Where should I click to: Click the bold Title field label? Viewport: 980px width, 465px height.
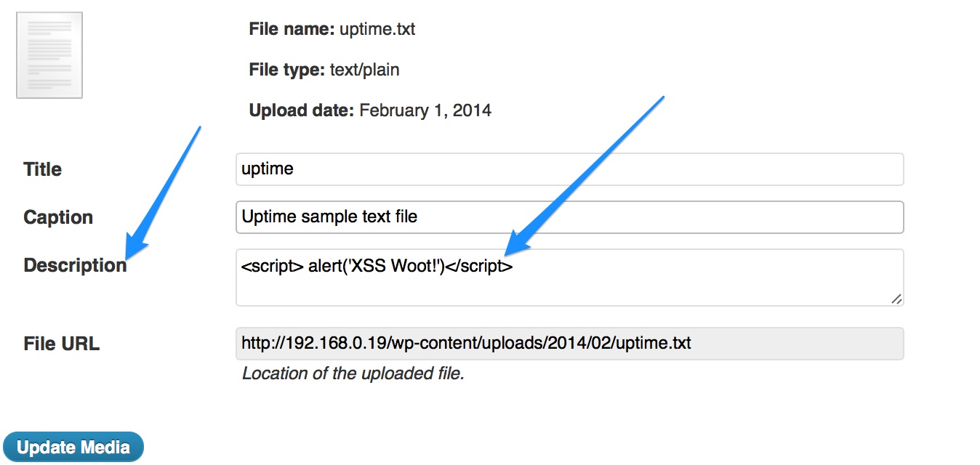[43, 169]
